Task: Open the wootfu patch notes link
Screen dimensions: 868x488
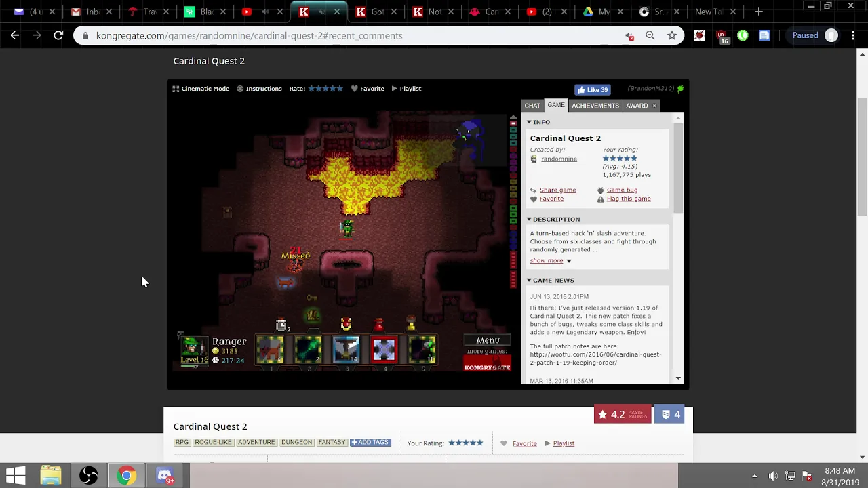Action: [x=595, y=359]
